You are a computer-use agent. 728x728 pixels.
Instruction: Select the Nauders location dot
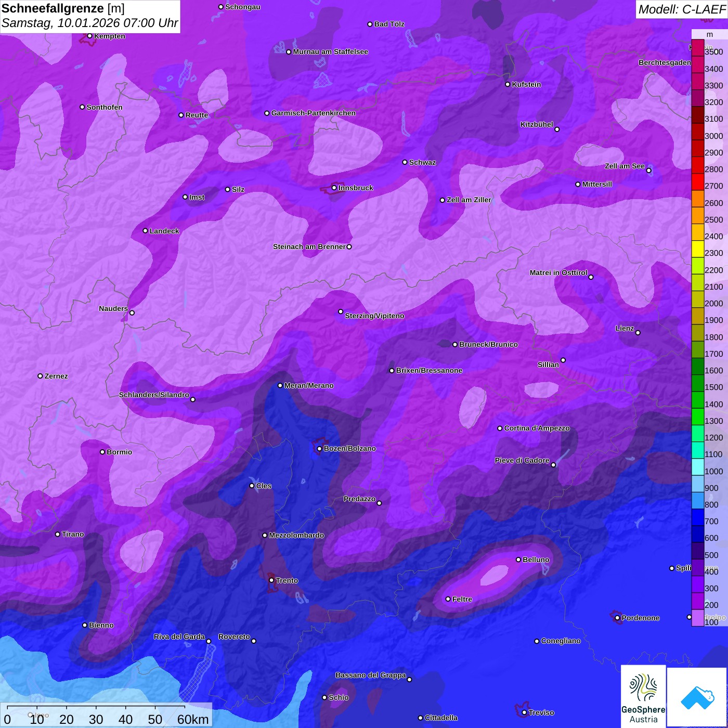pyautogui.click(x=132, y=313)
